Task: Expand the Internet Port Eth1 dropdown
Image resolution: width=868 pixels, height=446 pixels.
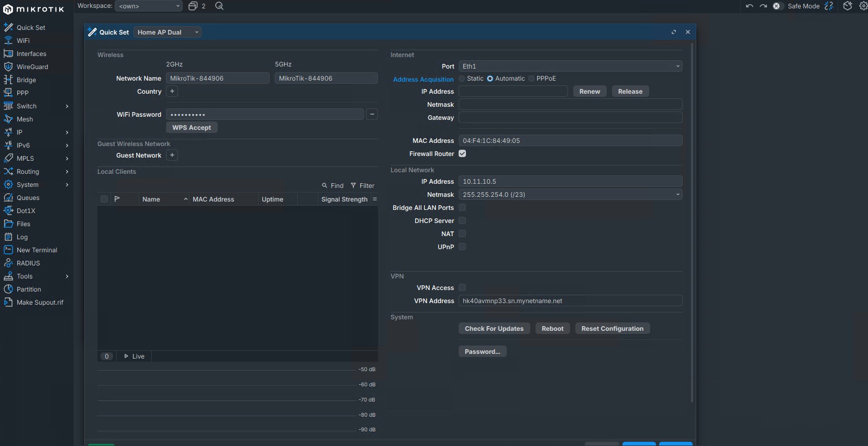Action: tap(570, 66)
